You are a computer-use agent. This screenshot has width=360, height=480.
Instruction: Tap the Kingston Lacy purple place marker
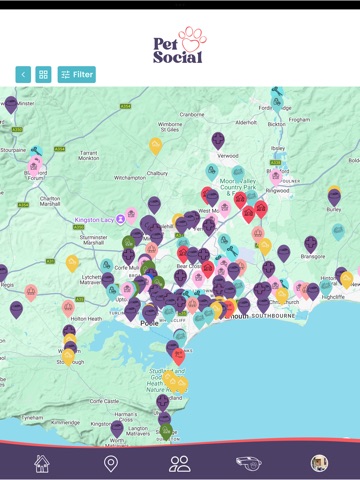tap(120, 219)
